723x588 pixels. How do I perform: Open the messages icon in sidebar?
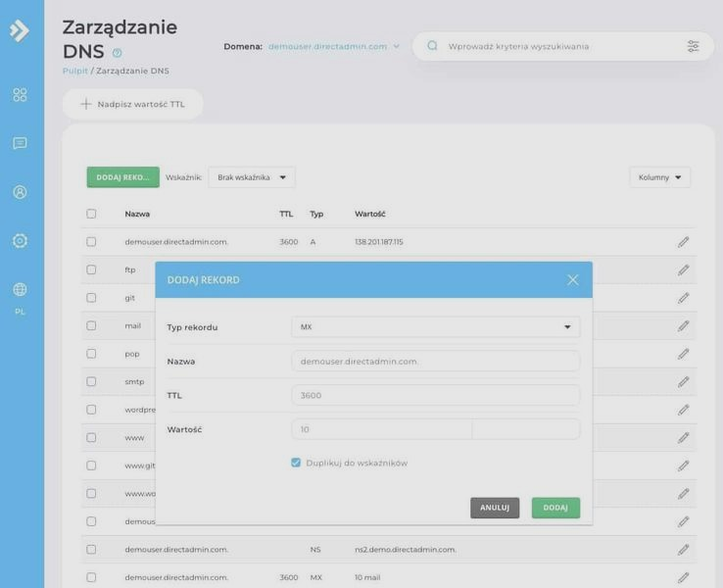[x=20, y=143]
